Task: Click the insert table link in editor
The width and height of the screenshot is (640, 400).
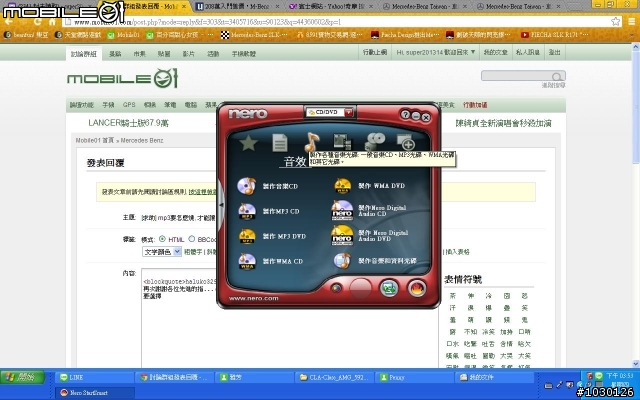Action: click(457, 252)
